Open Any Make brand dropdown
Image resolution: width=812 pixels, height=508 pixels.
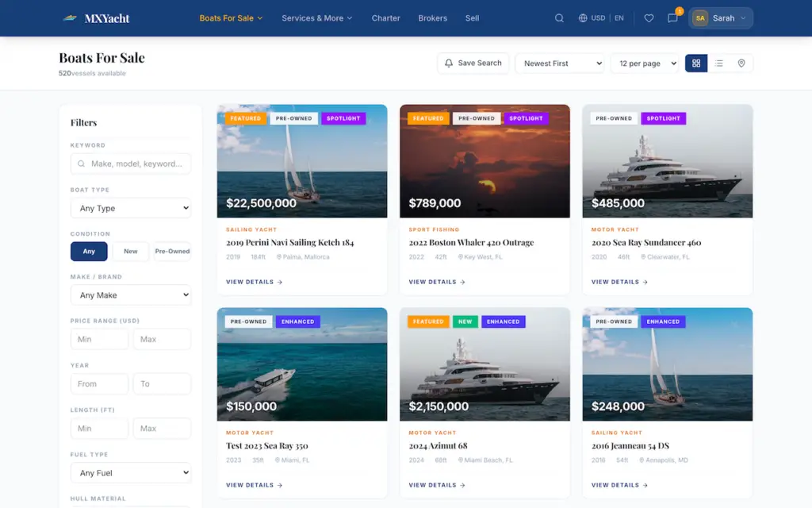[x=131, y=295]
